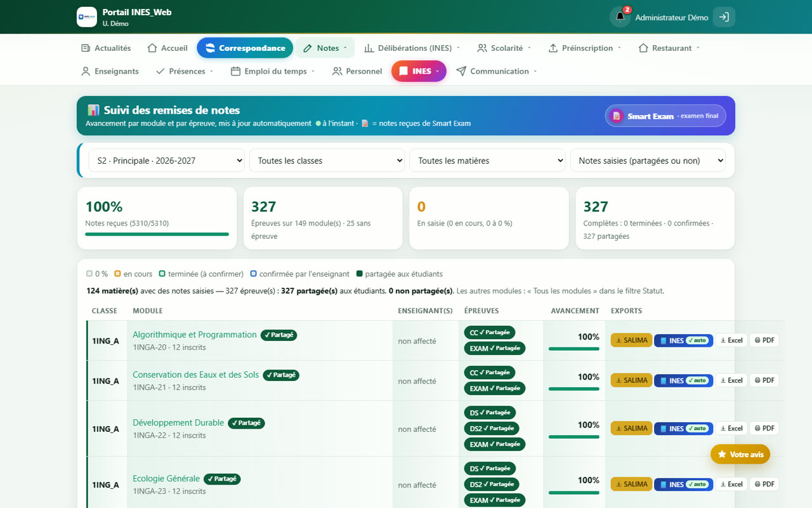This screenshot has height=508, width=812.
Task: Click the progress bar for Développement Durable
Action: 574,437
